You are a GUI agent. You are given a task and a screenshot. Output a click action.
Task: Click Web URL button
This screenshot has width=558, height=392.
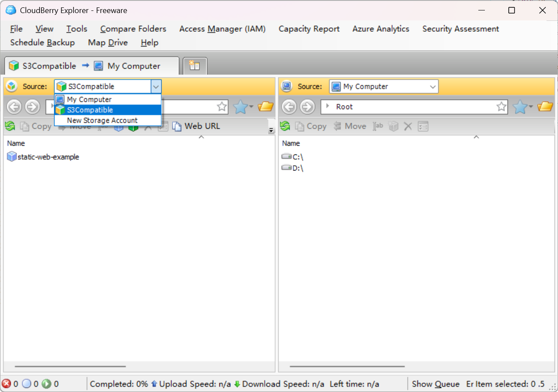point(197,126)
